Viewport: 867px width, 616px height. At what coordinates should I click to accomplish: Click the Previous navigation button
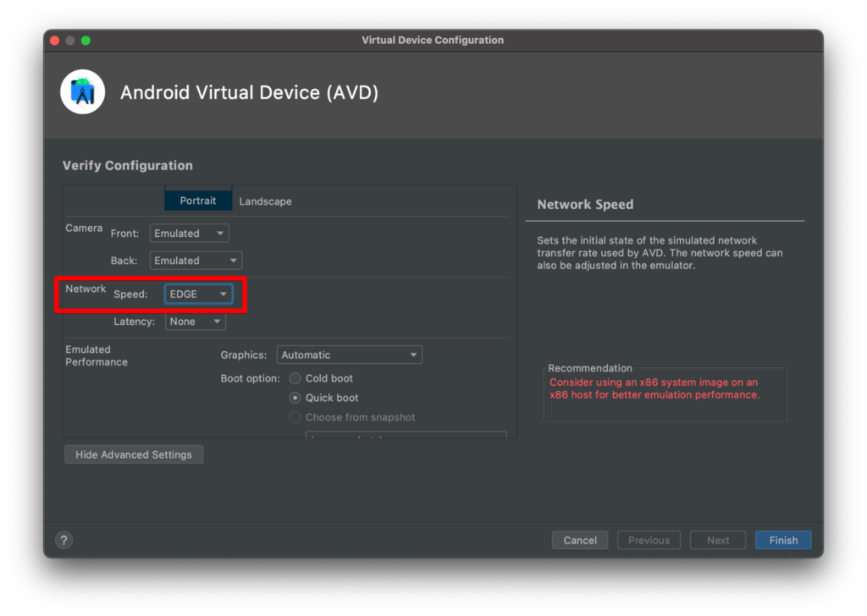649,540
